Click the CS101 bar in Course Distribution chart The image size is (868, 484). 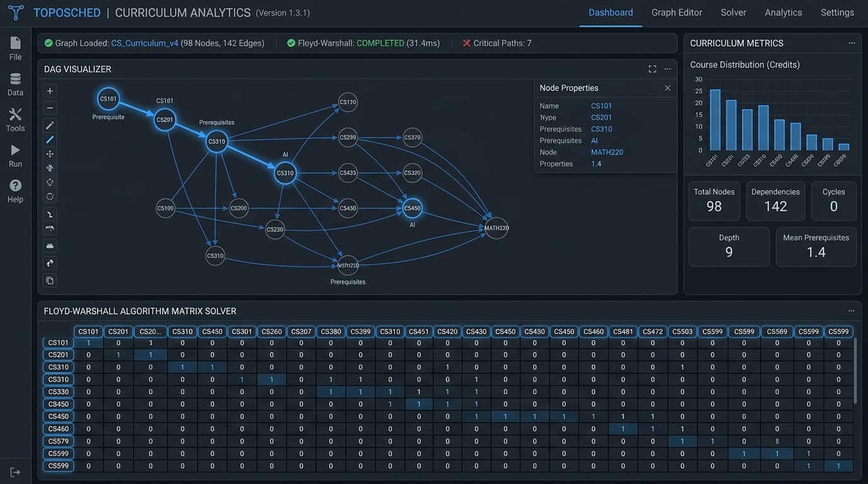pos(715,120)
